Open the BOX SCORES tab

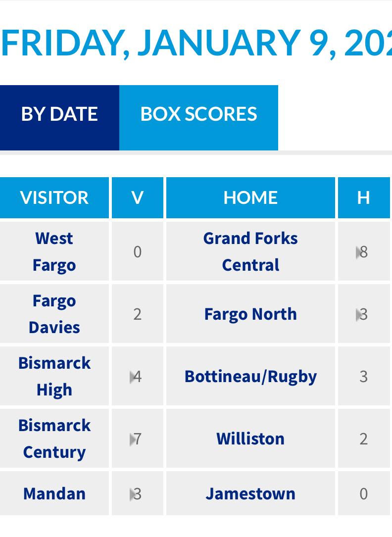198,114
